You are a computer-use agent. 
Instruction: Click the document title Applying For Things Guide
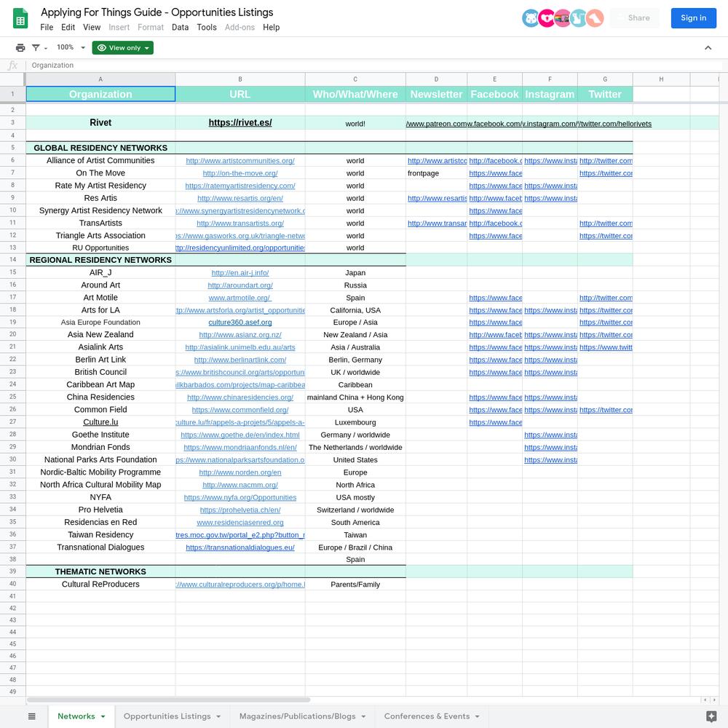coord(157,12)
